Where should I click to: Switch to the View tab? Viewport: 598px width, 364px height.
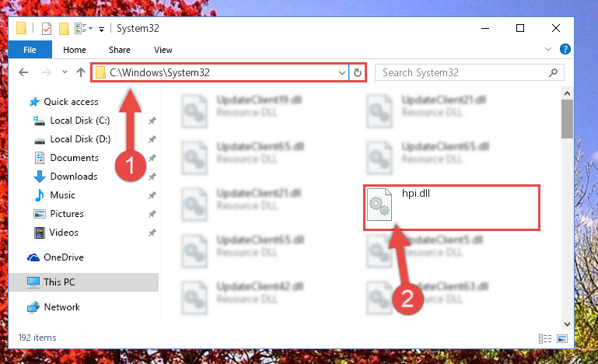click(163, 50)
